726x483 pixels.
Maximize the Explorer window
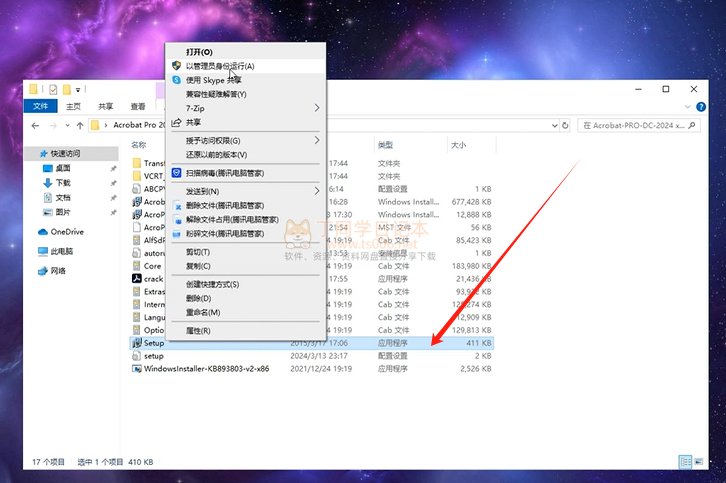[x=666, y=89]
